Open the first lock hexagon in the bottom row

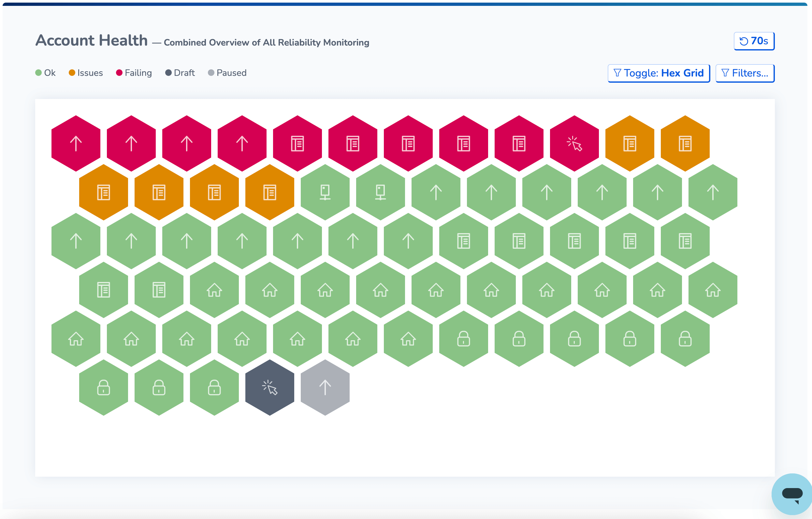click(104, 387)
